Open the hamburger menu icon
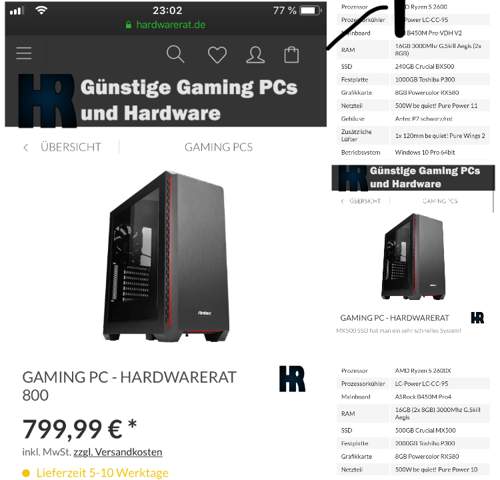 (24, 53)
